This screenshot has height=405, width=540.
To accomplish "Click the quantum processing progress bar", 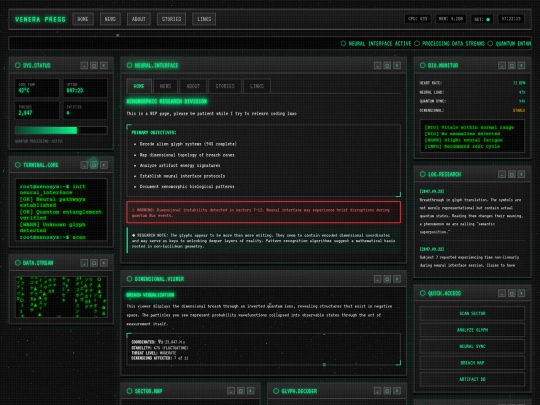I will click(x=61, y=130).
